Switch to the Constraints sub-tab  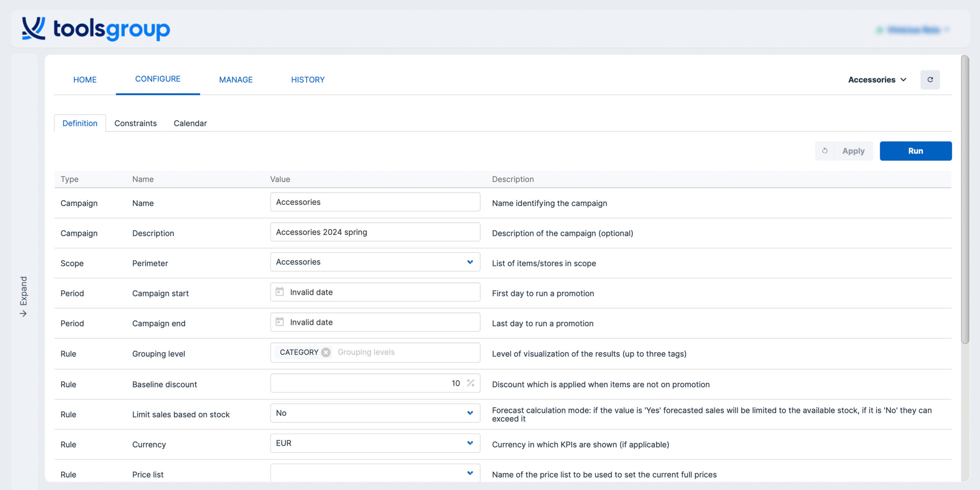pos(136,123)
